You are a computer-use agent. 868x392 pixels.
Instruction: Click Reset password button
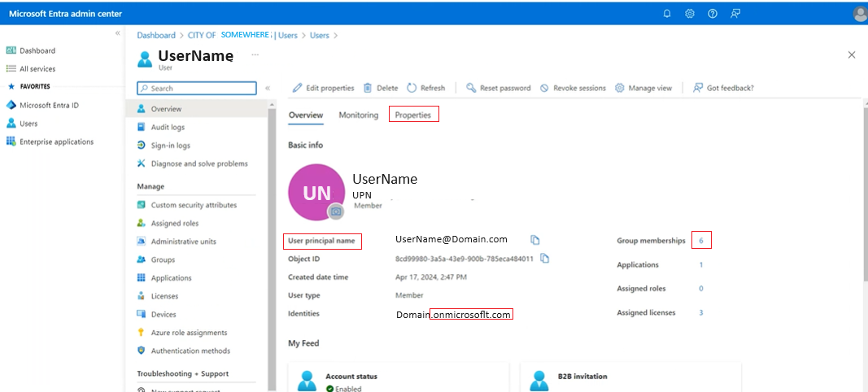tap(498, 88)
